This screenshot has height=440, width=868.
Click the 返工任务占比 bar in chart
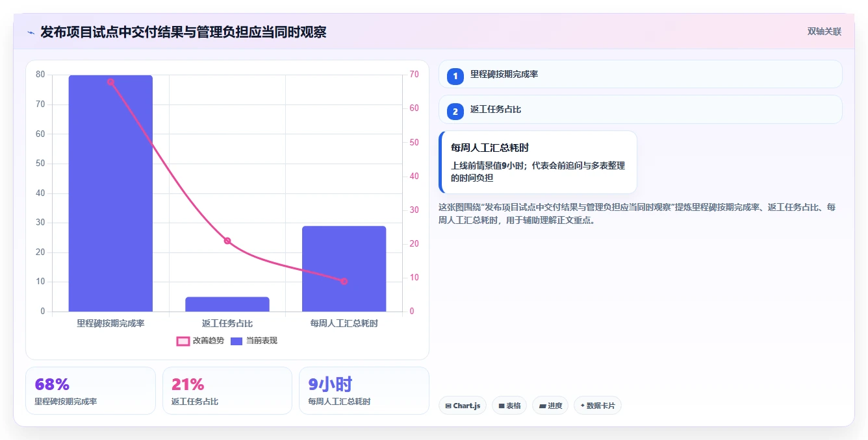click(x=227, y=304)
